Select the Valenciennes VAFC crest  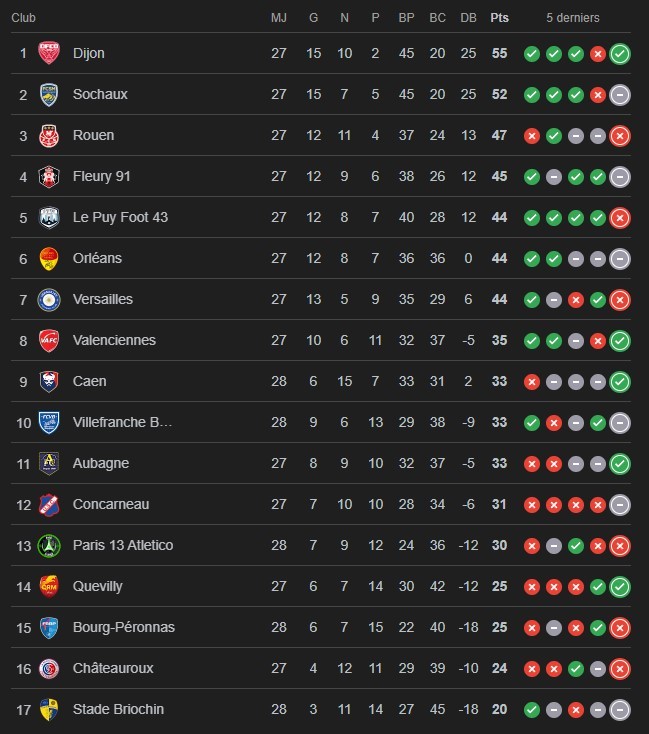point(49,340)
